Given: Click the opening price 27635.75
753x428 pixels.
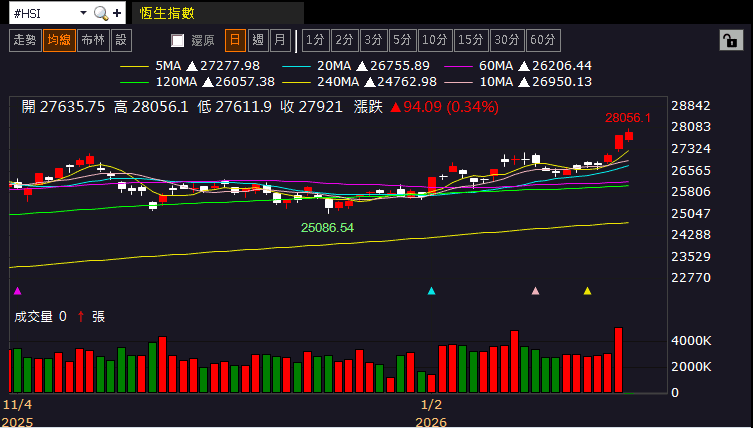Looking at the screenshot, I should pyautogui.click(x=73, y=107).
